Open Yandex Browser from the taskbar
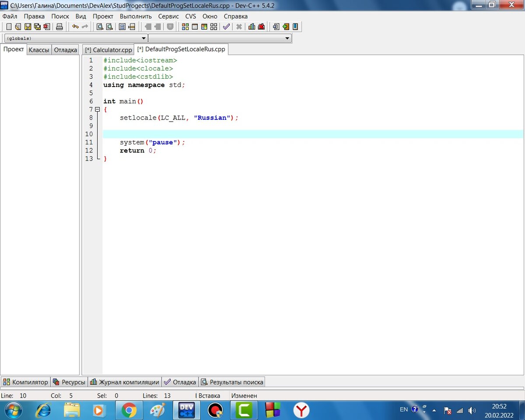Image resolution: width=525 pixels, height=420 pixels. click(x=301, y=410)
